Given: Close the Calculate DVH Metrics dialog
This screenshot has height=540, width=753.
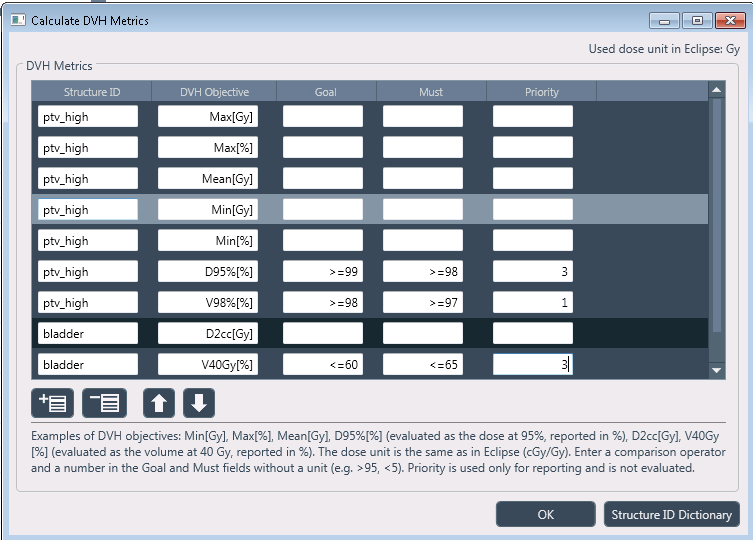Looking at the screenshot, I should 730,21.
